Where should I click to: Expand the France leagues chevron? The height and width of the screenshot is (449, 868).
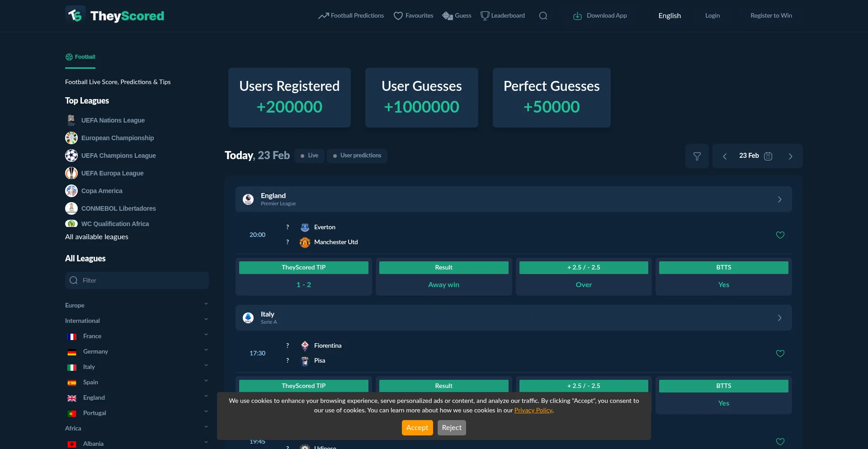pyautogui.click(x=206, y=335)
